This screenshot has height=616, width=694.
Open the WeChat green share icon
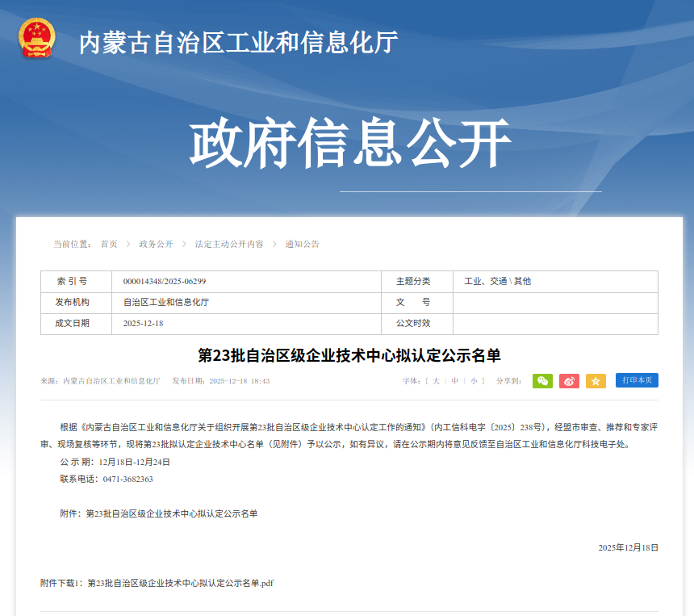pos(541,380)
